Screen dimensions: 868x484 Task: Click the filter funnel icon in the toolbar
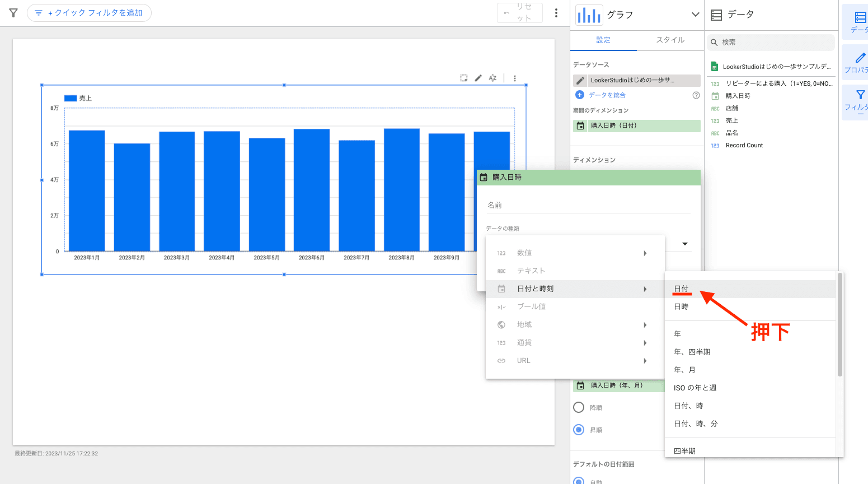tap(13, 13)
